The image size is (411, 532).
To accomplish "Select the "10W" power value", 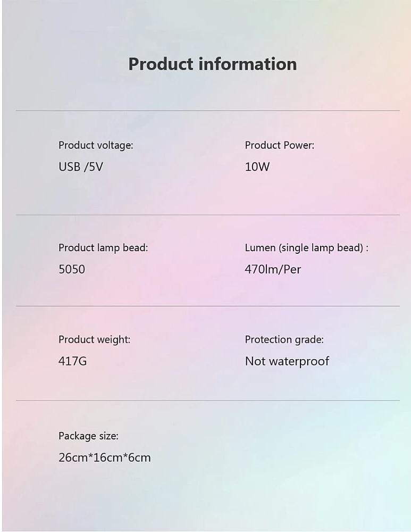I will [x=257, y=167].
